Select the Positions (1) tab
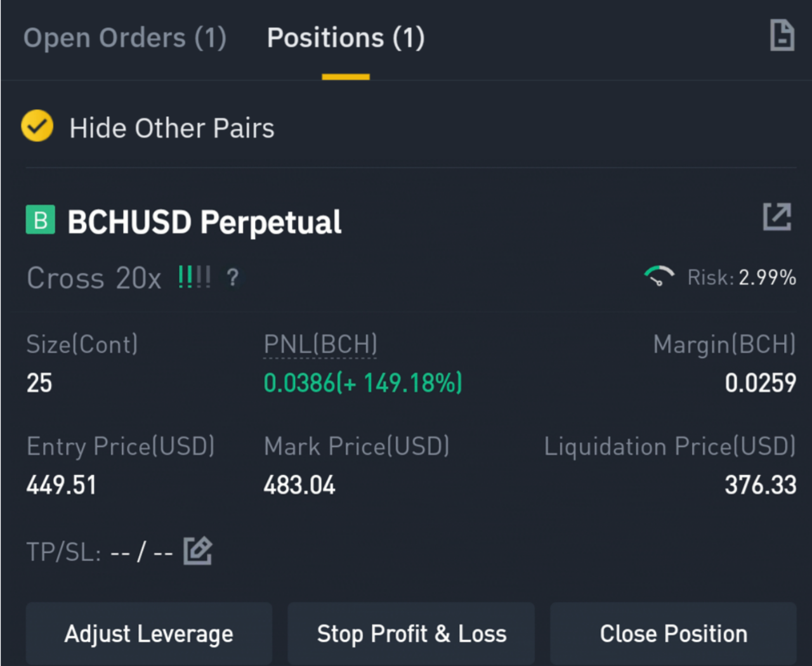This screenshot has height=666, width=812. point(346,38)
